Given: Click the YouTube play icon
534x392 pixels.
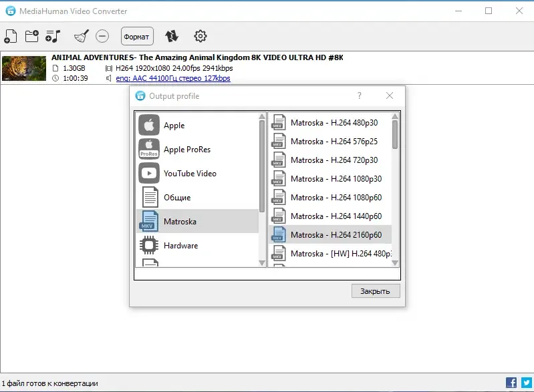Looking at the screenshot, I should [149, 173].
